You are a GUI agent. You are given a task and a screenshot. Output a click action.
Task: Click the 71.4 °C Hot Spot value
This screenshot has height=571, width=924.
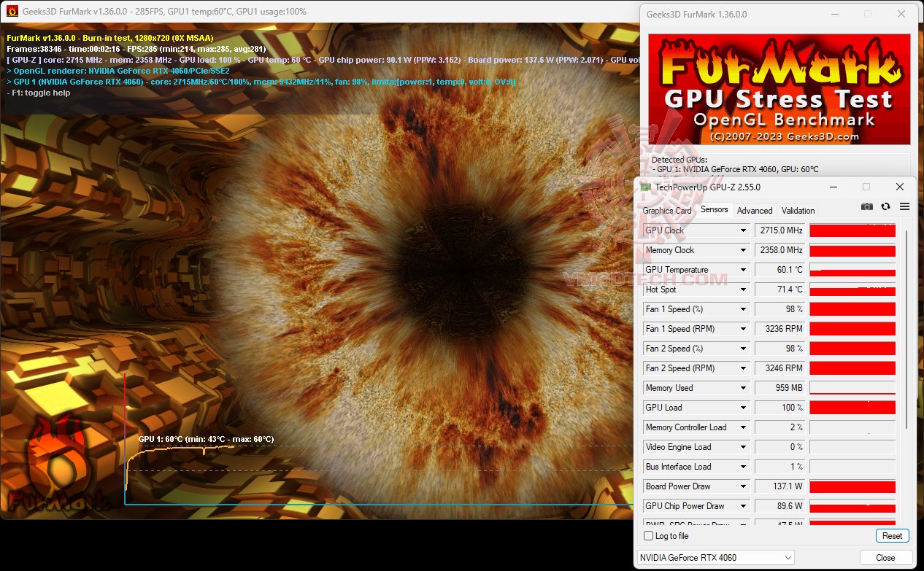[x=779, y=290]
